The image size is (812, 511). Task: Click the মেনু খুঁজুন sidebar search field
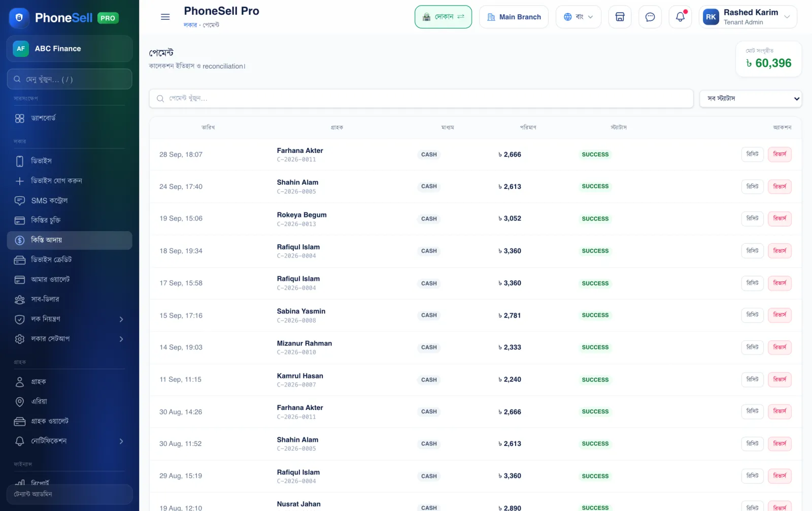(70, 79)
